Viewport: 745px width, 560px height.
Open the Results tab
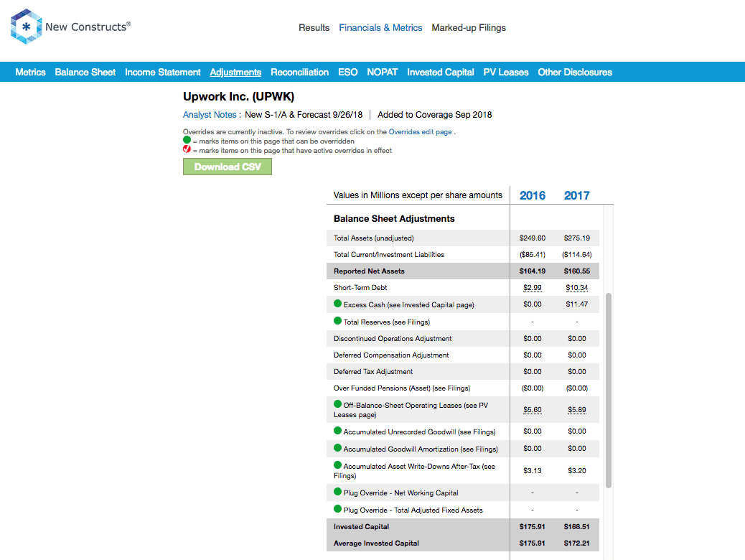point(314,27)
